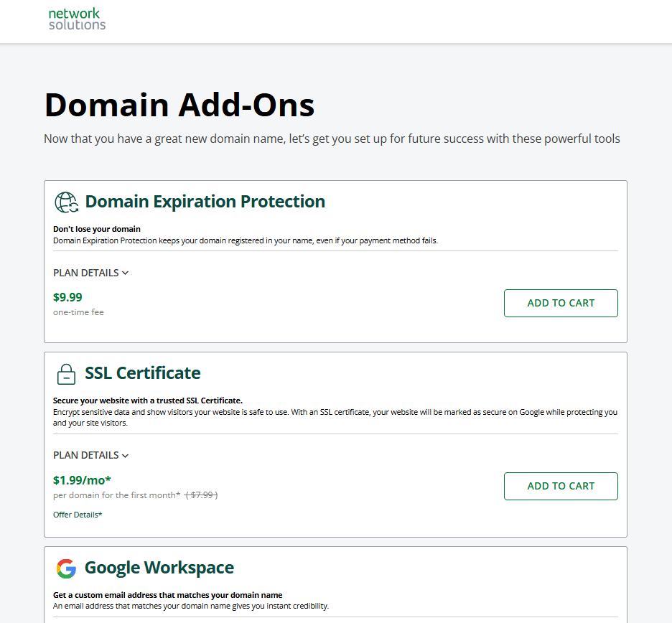Click 'An email address that matches your domain name' line
Image resolution: width=672 pixels, height=623 pixels.
point(191,606)
